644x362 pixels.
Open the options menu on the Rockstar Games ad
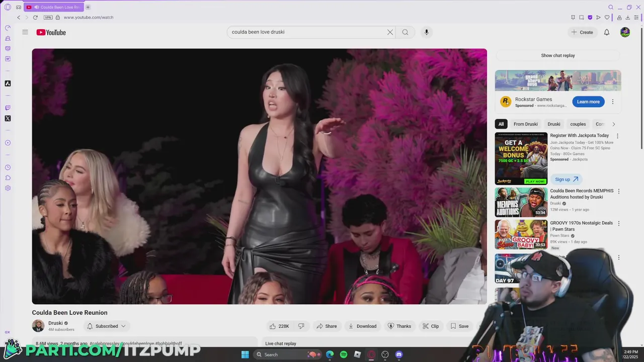click(613, 102)
